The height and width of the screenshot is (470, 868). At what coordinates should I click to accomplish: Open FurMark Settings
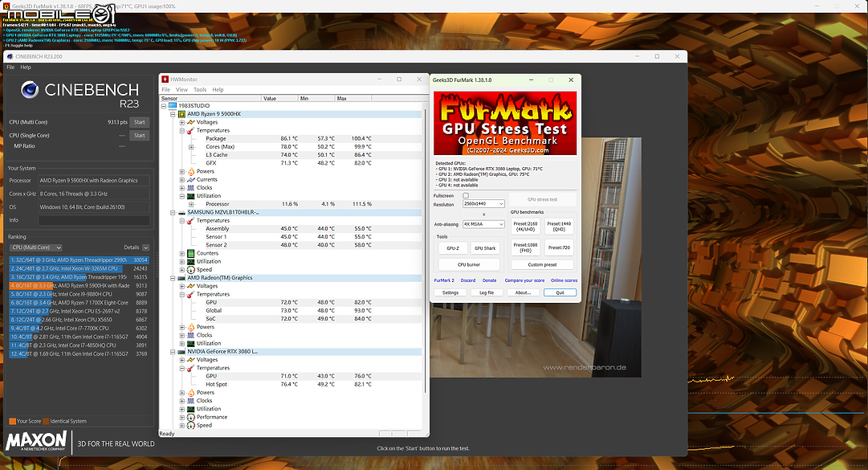point(450,292)
